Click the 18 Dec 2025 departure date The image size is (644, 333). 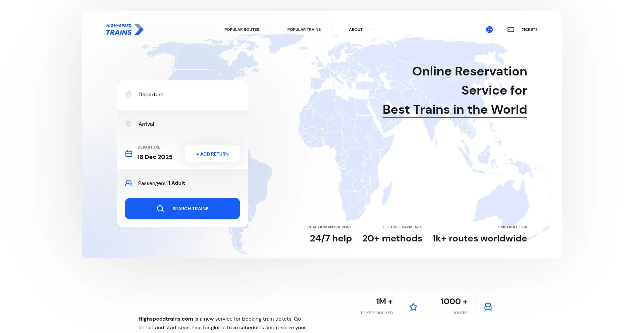coord(155,157)
